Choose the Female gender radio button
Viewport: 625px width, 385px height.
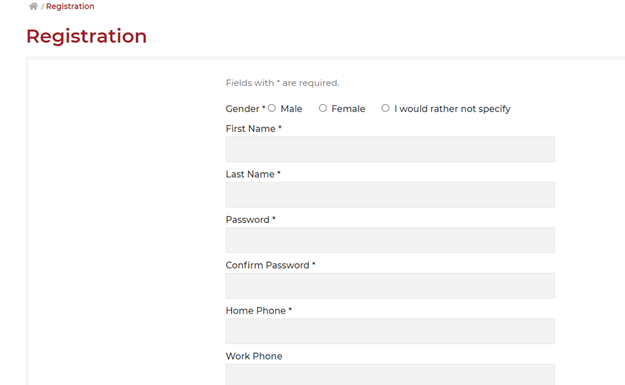click(323, 108)
